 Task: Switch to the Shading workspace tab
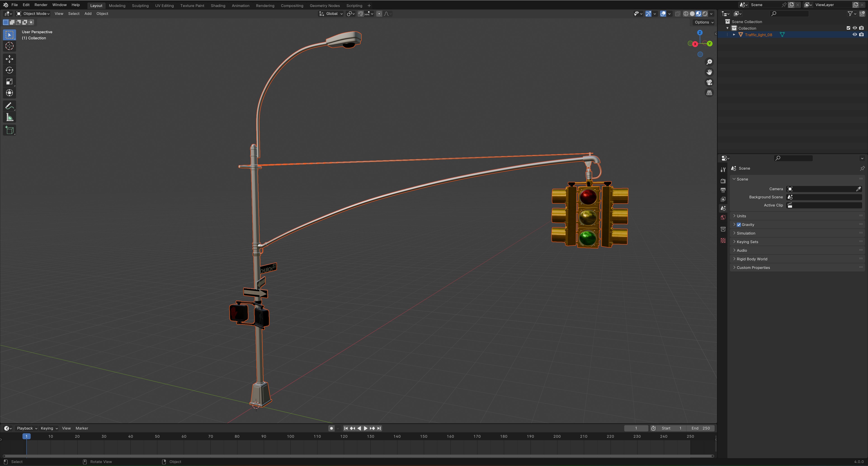(x=218, y=6)
